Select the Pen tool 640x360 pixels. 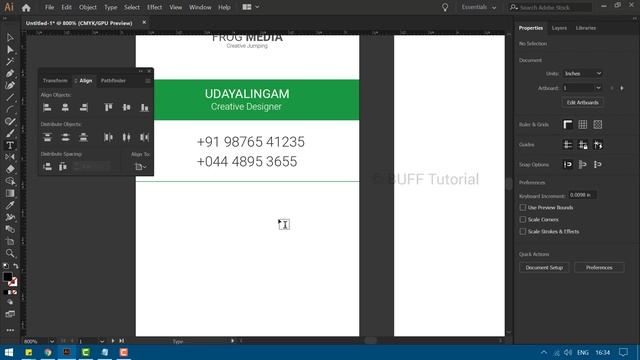coord(10,73)
